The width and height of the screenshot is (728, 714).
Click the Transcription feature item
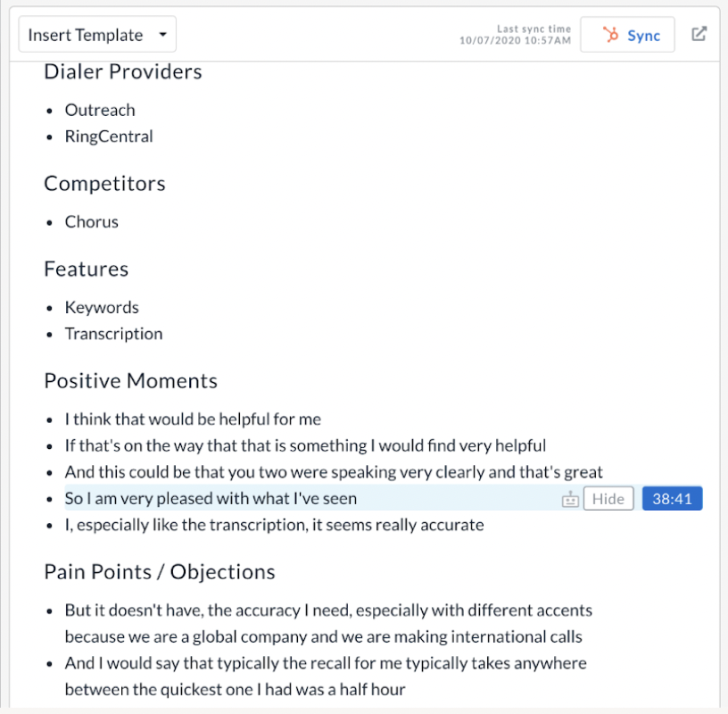(114, 334)
